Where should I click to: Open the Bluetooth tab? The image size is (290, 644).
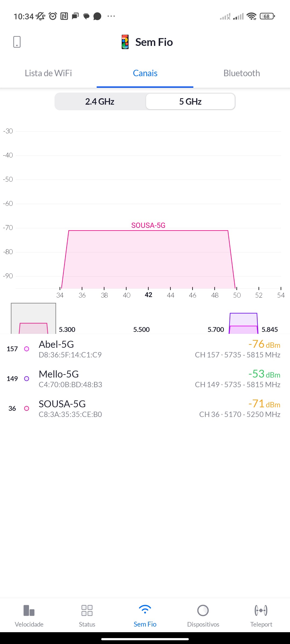(x=242, y=73)
